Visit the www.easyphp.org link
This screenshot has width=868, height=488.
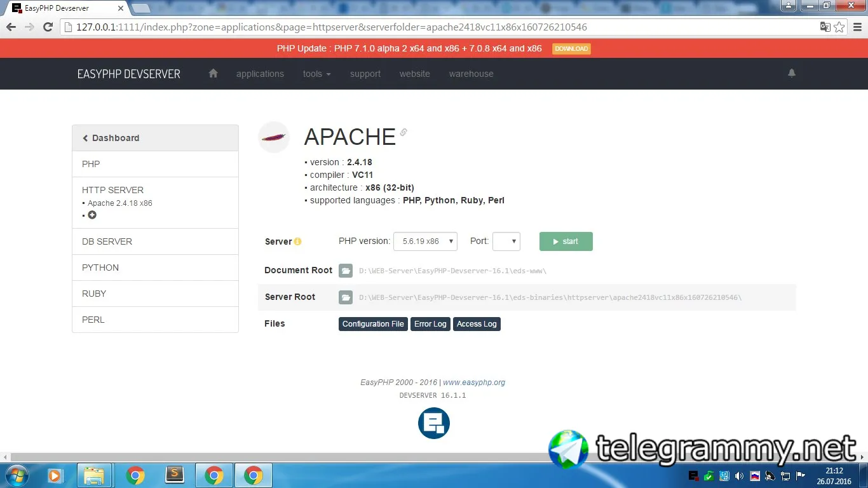pos(474,383)
